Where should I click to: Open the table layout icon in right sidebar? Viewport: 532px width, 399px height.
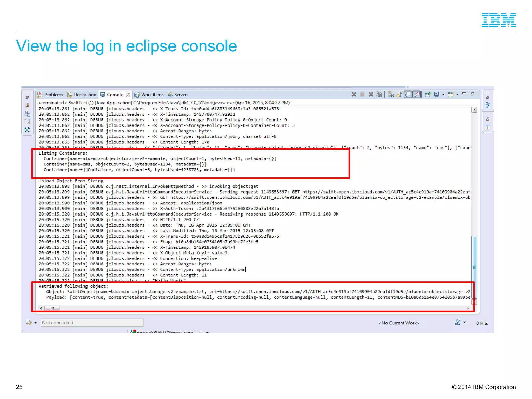(488, 127)
